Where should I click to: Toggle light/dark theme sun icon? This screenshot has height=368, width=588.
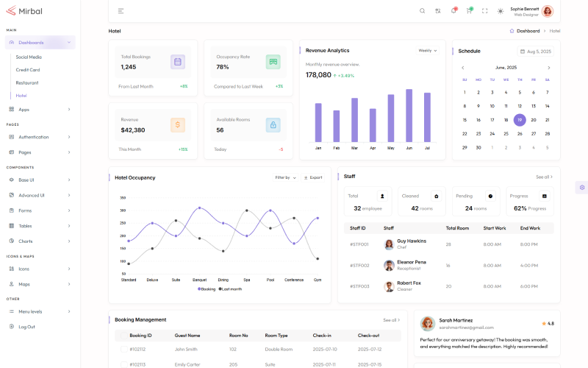(x=501, y=11)
